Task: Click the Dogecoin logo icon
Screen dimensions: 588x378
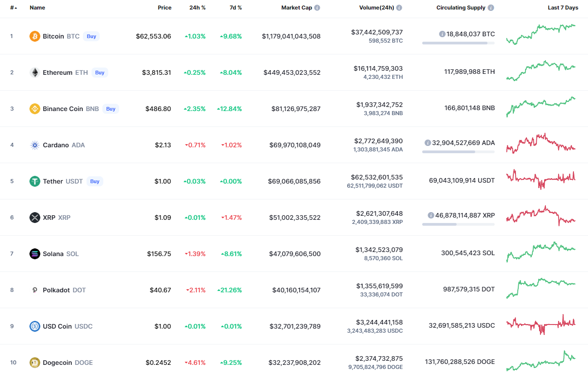Action: click(35, 363)
